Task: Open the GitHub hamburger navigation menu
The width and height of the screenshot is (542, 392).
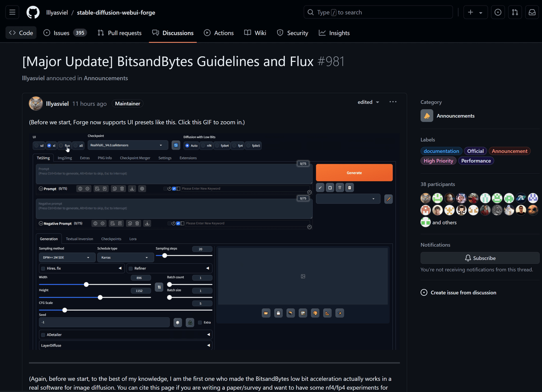Action: (x=12, y=12)
